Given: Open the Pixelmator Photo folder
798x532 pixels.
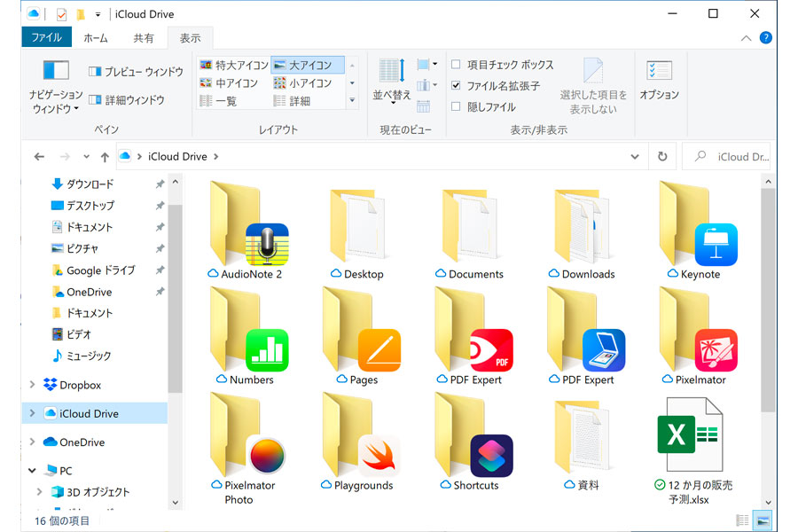Looking at the screenshot, I should (x=249, y=440).
